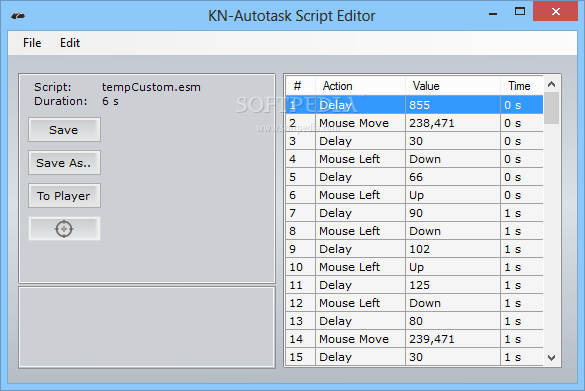Click the Duration 6 s value
The height and width of the screenshot is (391, 585).
[110, 101]
